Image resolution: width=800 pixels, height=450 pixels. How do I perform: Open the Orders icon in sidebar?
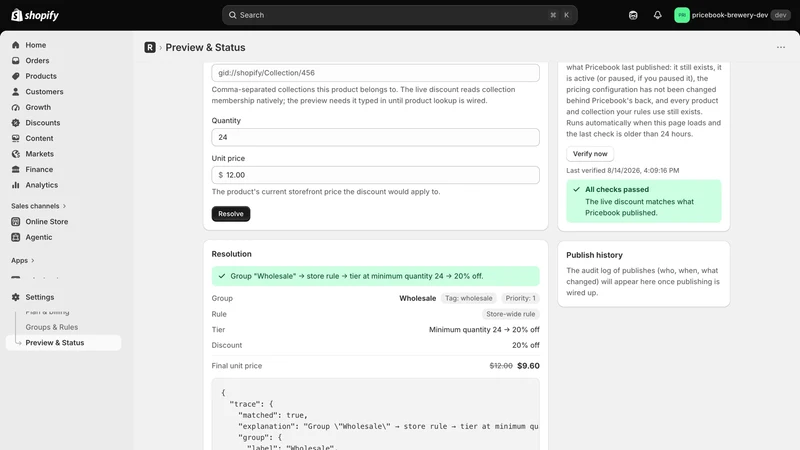[16, 60]
